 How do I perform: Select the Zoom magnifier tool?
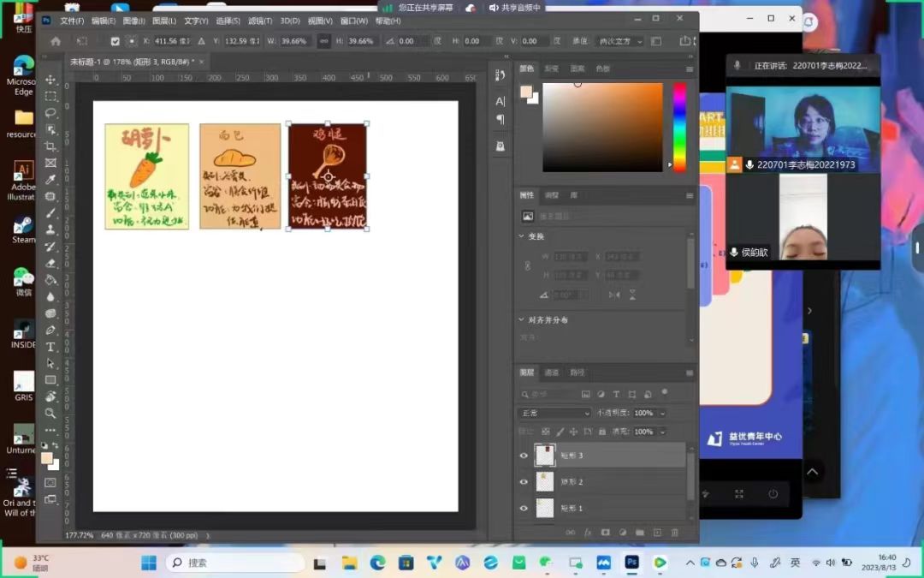[x=50, y=413]
